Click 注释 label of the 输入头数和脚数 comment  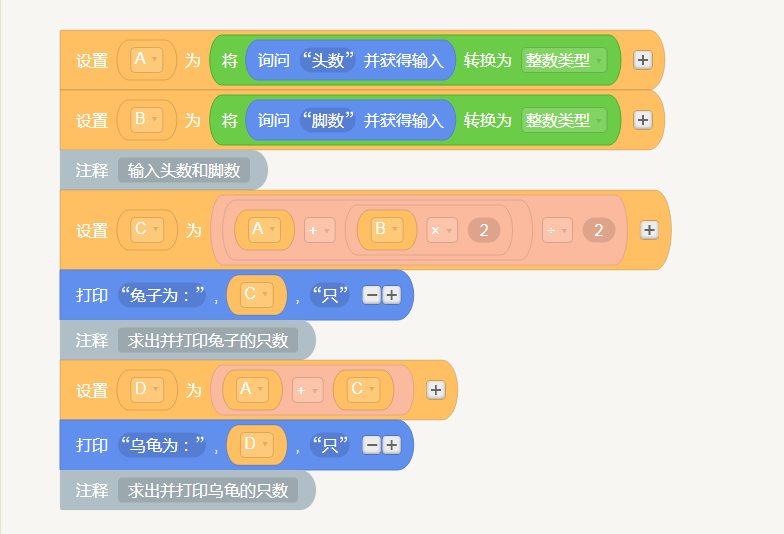pyautogui.click(x=92, y=170)
